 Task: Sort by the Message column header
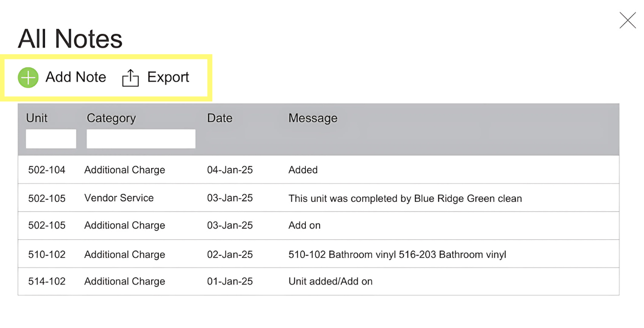[x=313, y=118]
